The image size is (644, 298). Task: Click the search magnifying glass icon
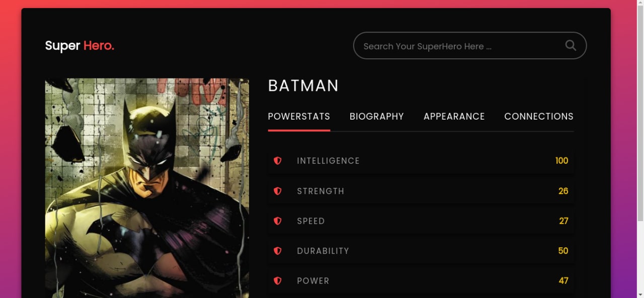point(571,45)
